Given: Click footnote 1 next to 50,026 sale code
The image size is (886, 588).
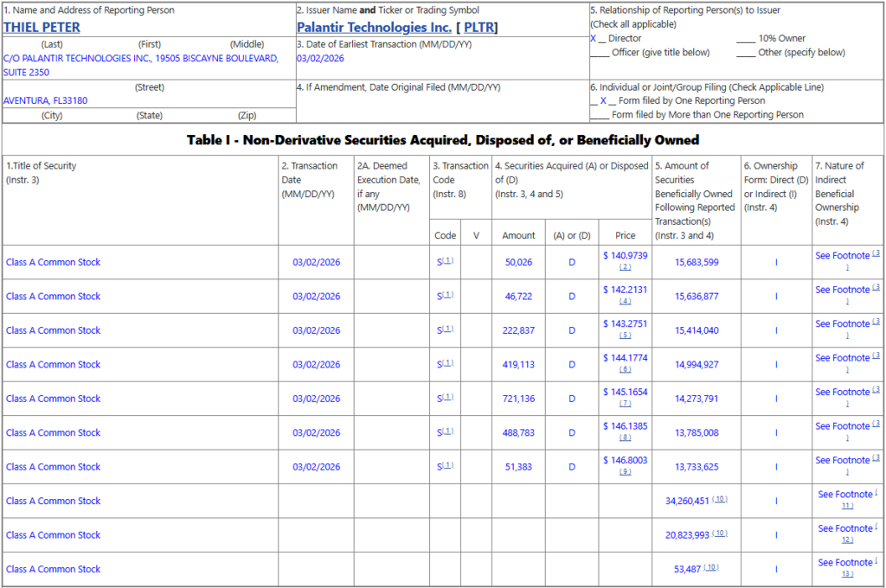Looking at the screenshot, I should (448, 261).
